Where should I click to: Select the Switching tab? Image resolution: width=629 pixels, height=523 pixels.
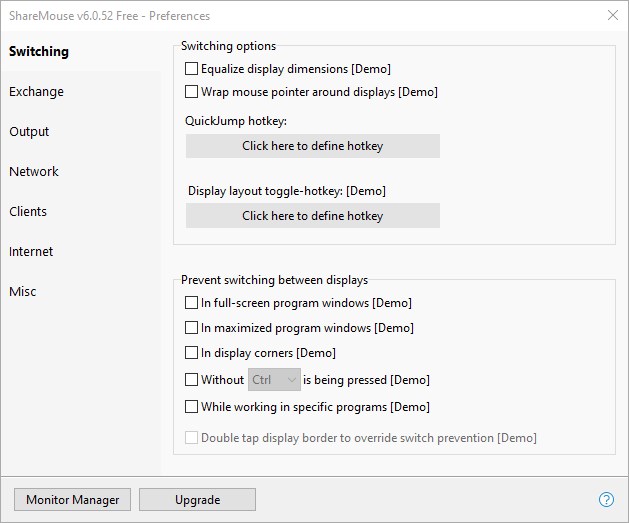pyautogui.click(x=39, y=52)
